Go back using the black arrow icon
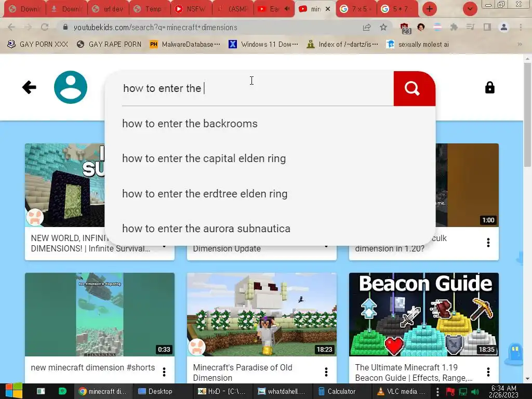 (29, 87)
